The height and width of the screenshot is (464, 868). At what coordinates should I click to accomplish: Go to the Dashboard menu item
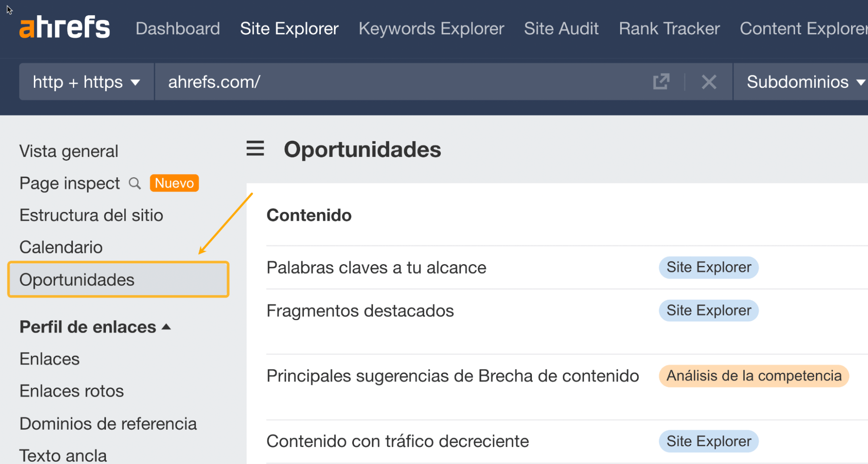(178, 28)
